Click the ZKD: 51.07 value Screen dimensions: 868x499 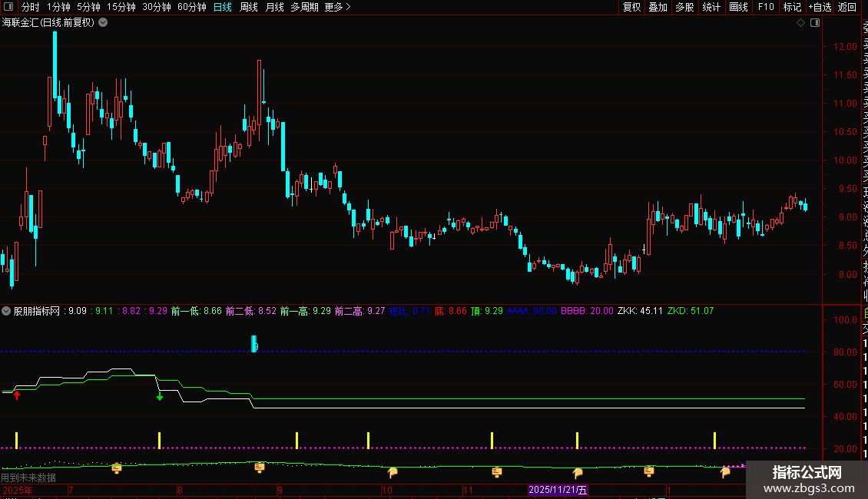691,311
